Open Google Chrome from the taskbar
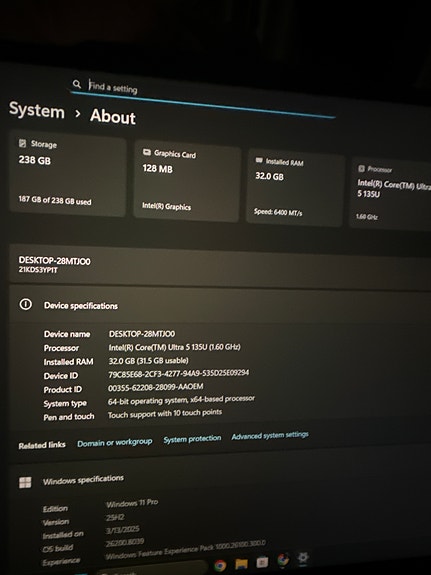The image size is (431, 575). tap(220, 565)
